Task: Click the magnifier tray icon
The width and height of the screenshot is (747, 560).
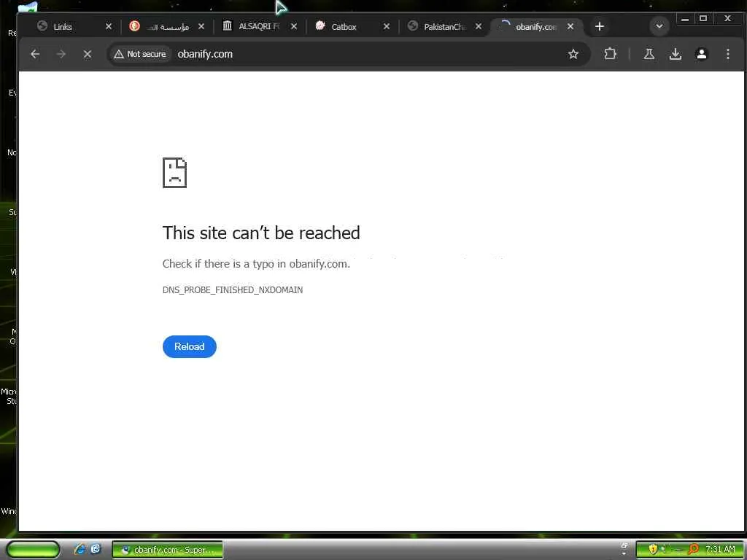Action: click(694, 550)
